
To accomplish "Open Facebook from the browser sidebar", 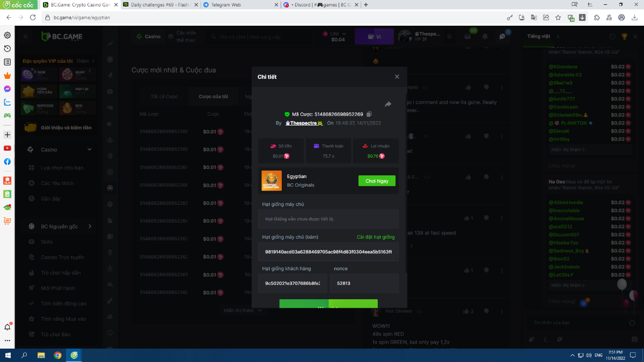I will tap(8, 161).
